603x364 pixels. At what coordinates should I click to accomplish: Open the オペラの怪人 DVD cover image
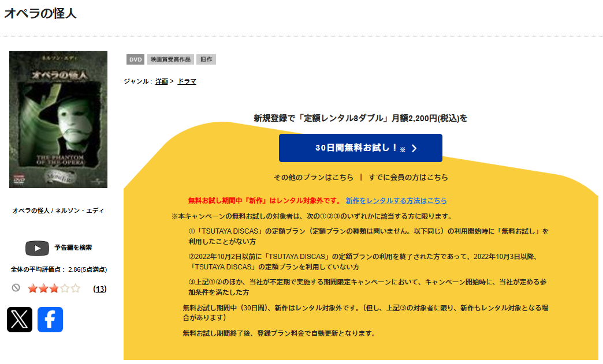click(x=58, y=119)
